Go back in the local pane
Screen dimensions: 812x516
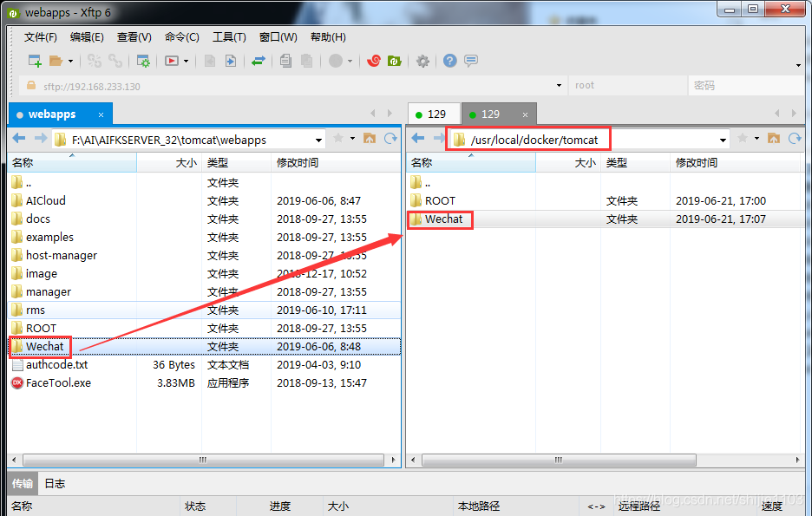coord(18,138)
